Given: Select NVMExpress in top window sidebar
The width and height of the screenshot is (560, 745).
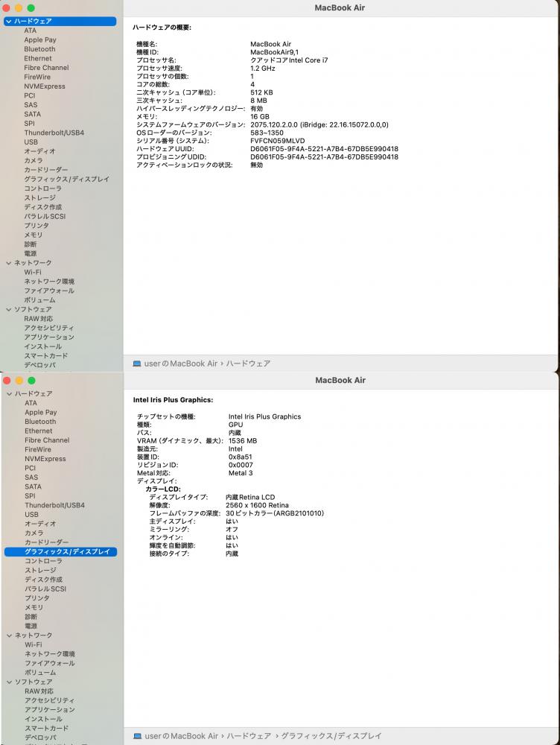Looking at the screenshot, I should coord(45,86).
